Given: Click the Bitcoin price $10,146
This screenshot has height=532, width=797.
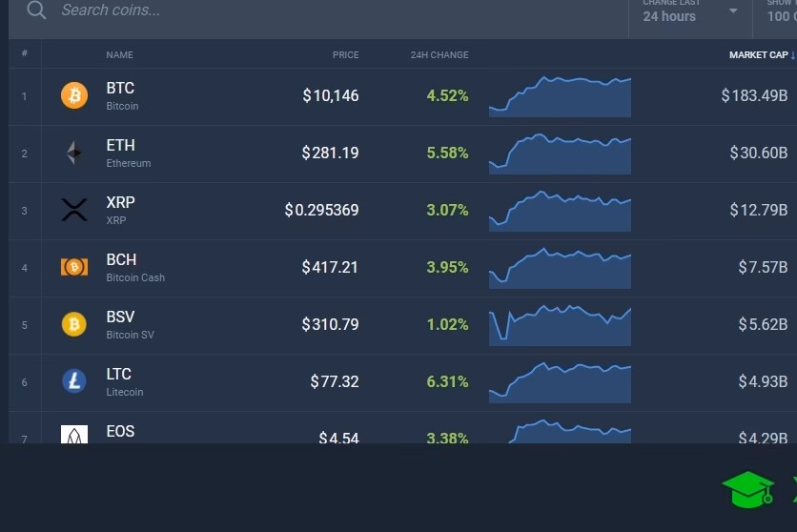Looking at the screenshot, I should [331, 95].
